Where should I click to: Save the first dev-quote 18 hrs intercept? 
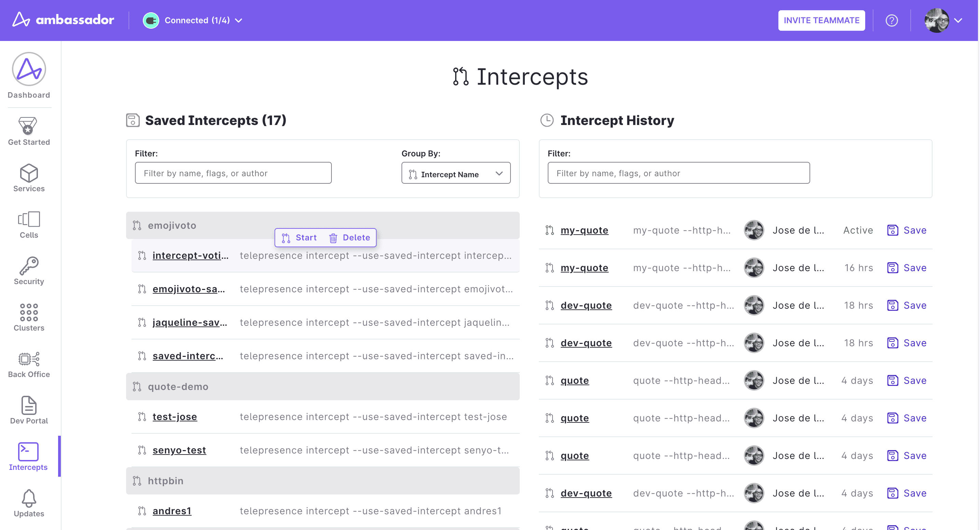pos(907,305)
